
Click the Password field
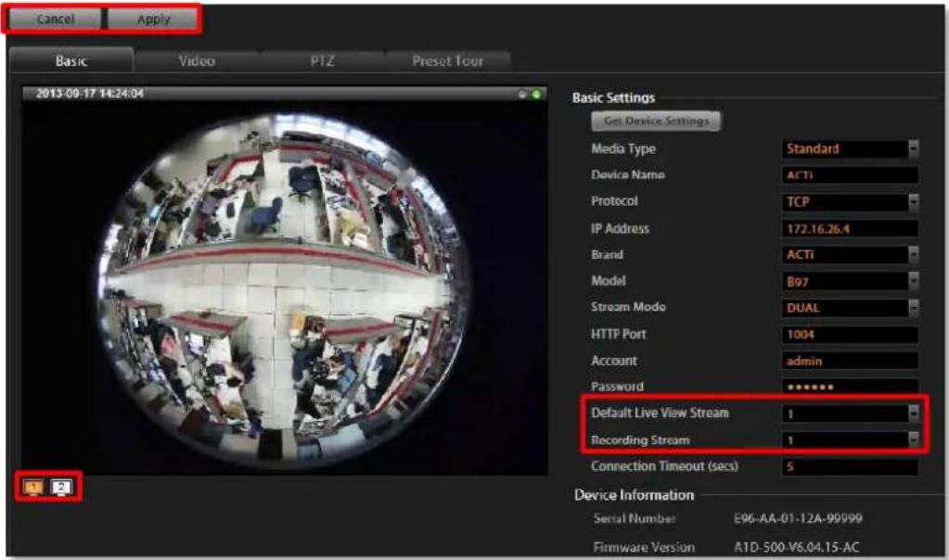[x=851, y=387]
